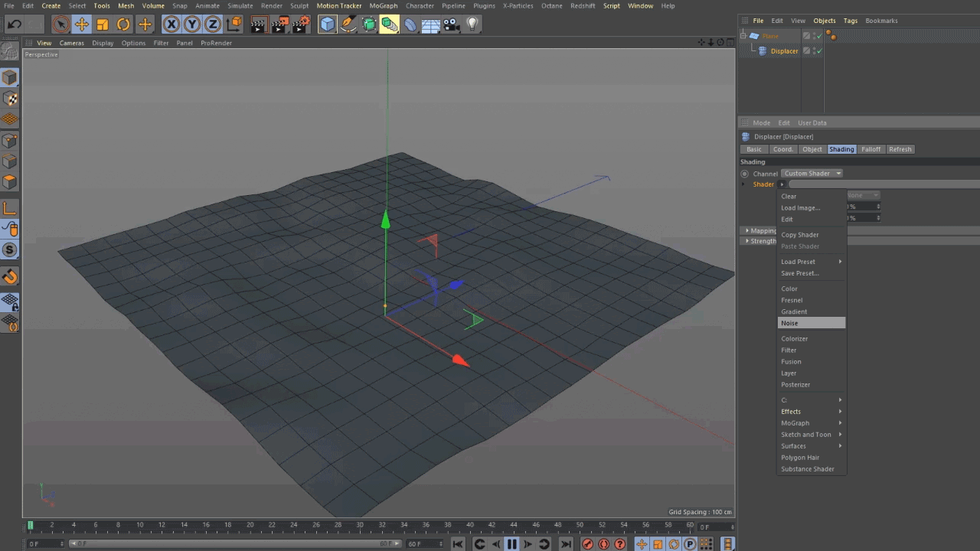Click the Enable Axis L icon

tap(10, 208)
